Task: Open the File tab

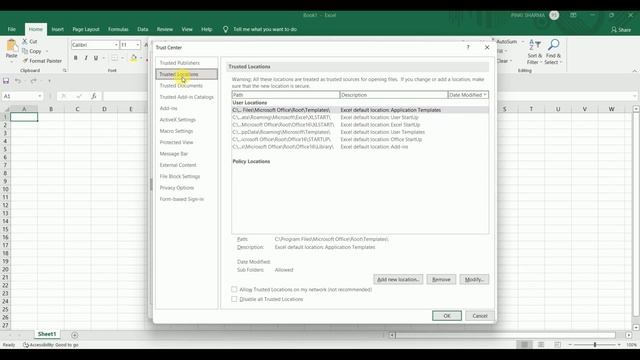Action: [11, 29]
